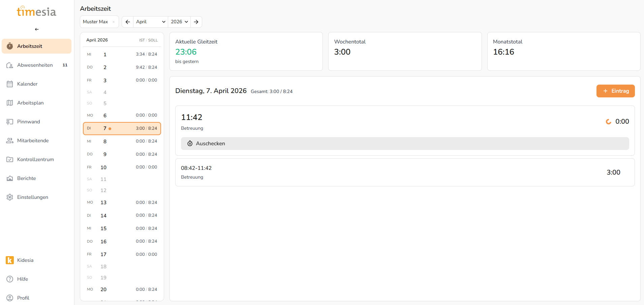This screenshot has width=644, height=305.
Task: Navigate to Berichte section
Action: [27, 178]
